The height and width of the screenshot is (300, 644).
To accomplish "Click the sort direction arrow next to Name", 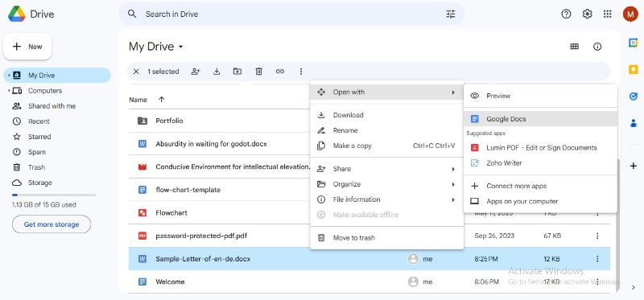I will 162,99.
